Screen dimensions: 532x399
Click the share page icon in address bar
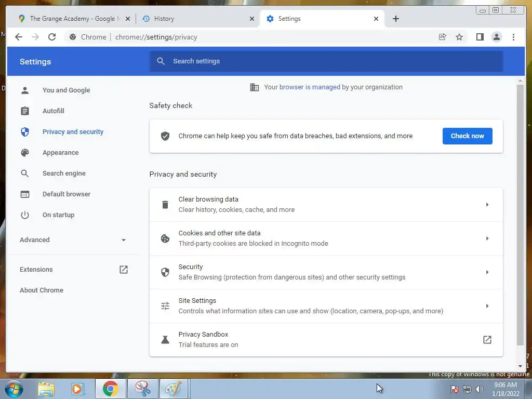point(443,37)
